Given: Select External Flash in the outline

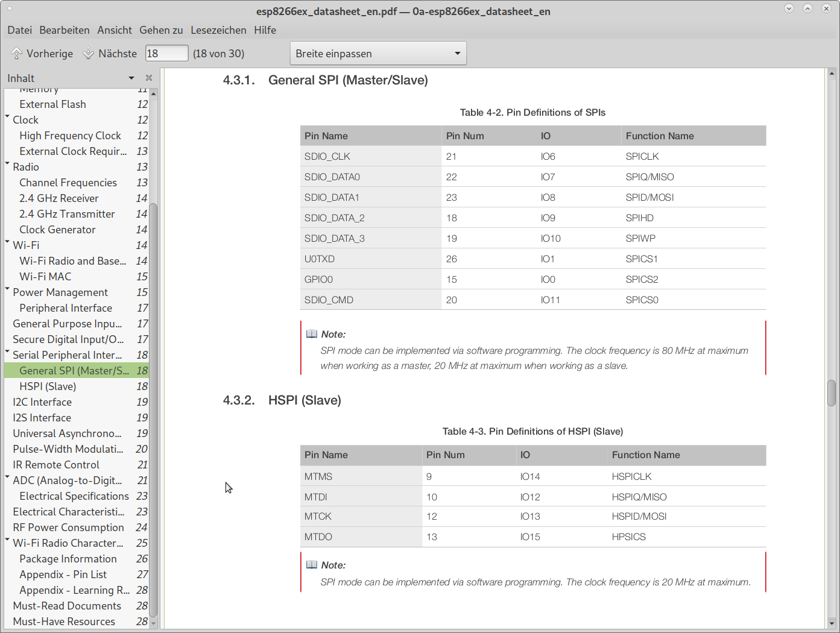Looking at the screenshot, I should tap(76, 104).
